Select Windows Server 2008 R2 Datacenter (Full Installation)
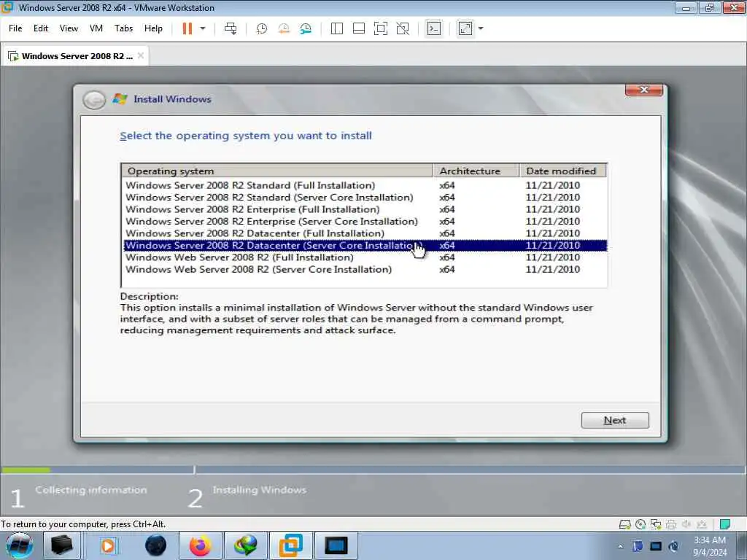747x560 pixels. point(365,233)
